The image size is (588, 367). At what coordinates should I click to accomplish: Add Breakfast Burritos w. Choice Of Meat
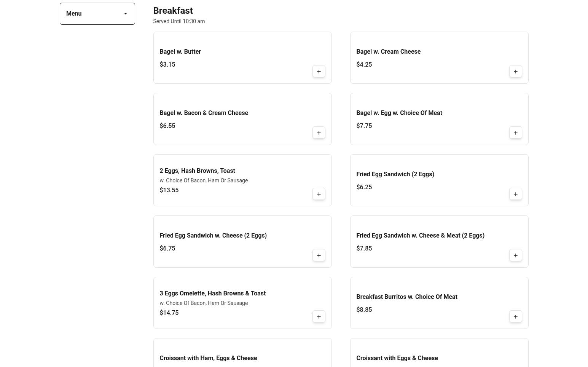tap(515, 317)
